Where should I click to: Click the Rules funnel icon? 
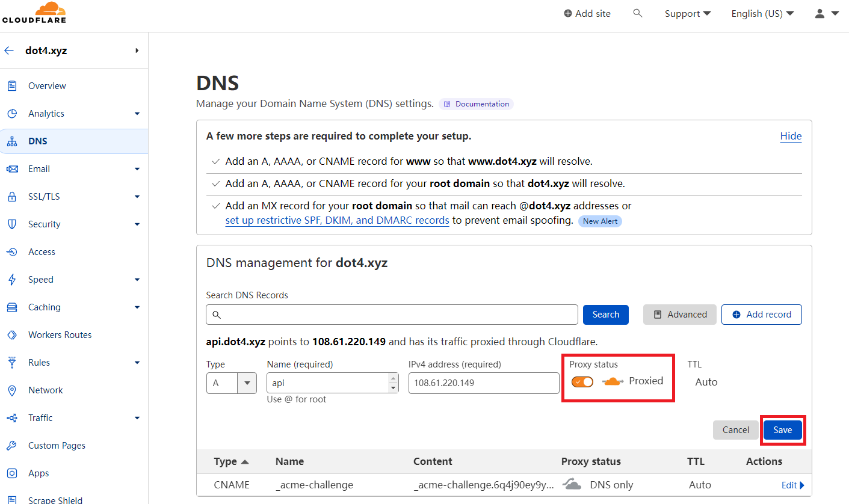tap(11, 363)
